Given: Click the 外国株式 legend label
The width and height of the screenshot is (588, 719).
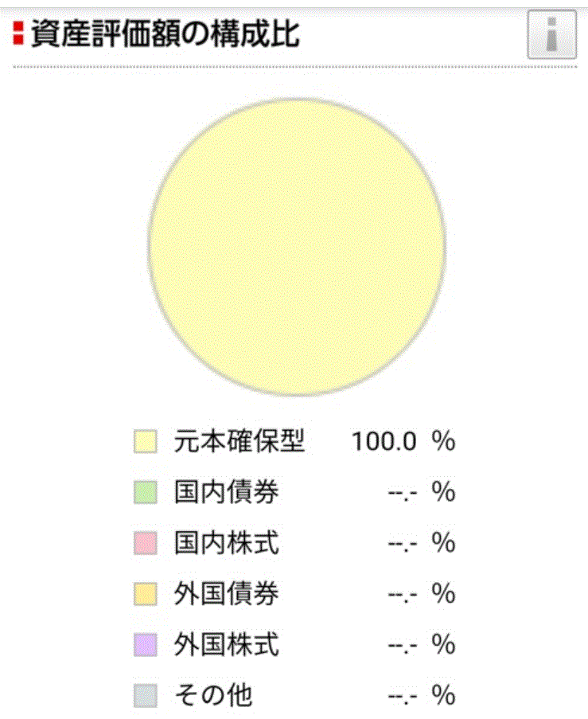Looking at the screenshot, I should tap(227, 645).
